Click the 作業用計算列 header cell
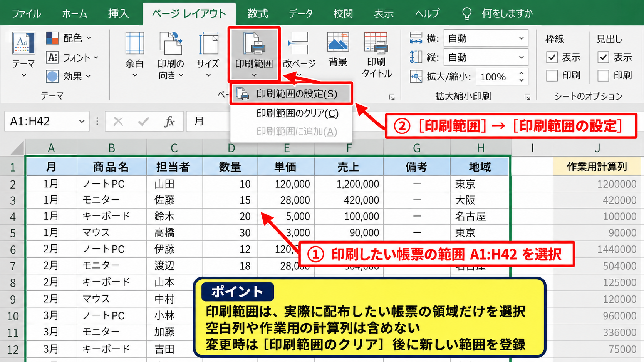Image resolution: width=644 pixels, height=362 pixels. click(597, 167)
